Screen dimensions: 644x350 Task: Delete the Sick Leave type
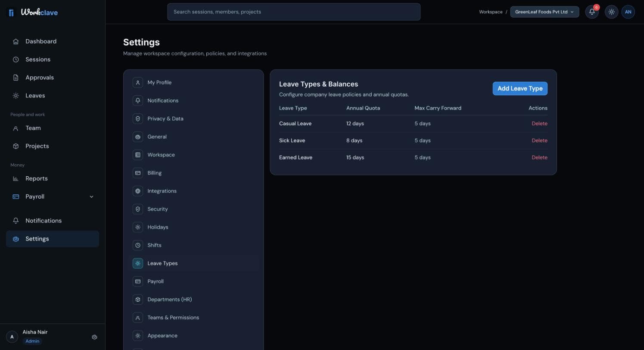tap(539, 141)
